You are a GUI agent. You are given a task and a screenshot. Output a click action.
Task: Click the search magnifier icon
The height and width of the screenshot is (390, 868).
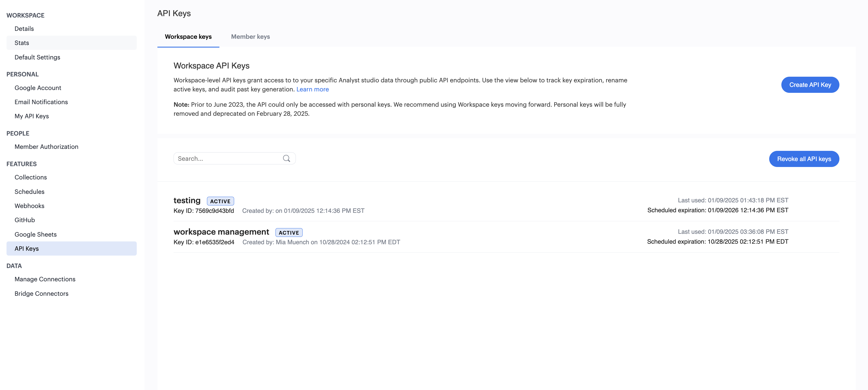[x=286, y=158]
